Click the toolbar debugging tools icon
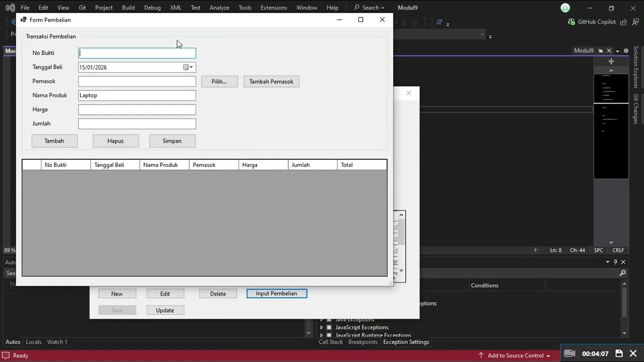Image resolution: width=644 pixels, height=362 pixels. (439, 22)
